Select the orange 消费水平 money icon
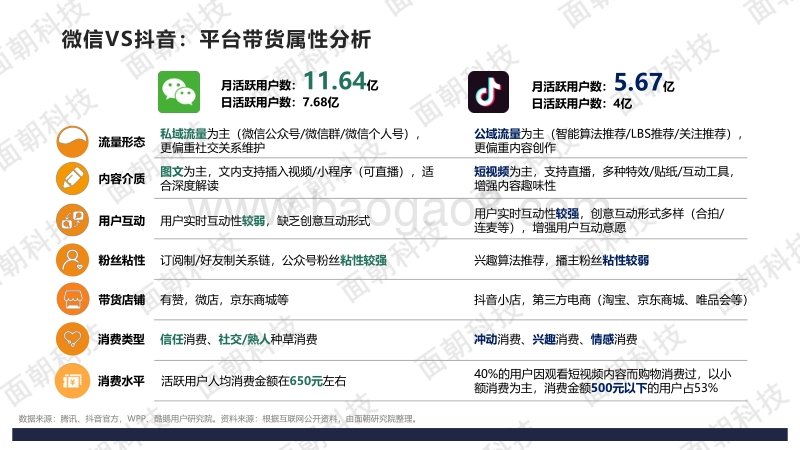This screenshot has height=450, width=800. pyautogui.click(x=72, y=381)
